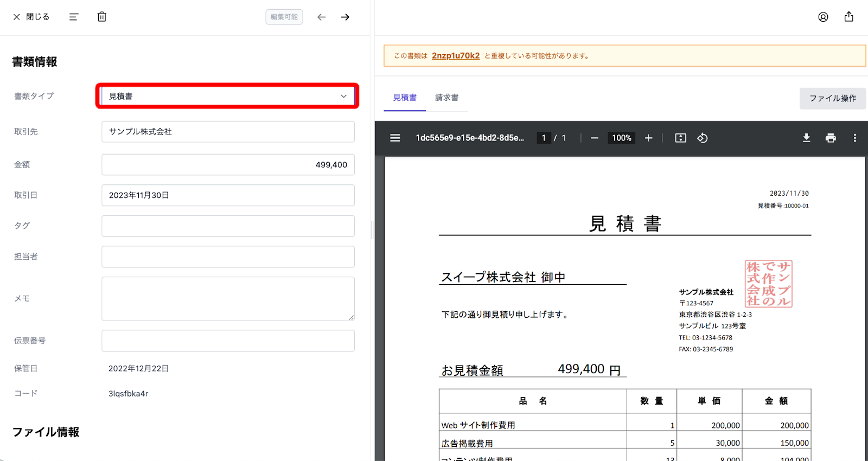Click the fit-to-page icon in PDF toolbar
Viewport: 868px width, 461px height.
pos(680,138)
